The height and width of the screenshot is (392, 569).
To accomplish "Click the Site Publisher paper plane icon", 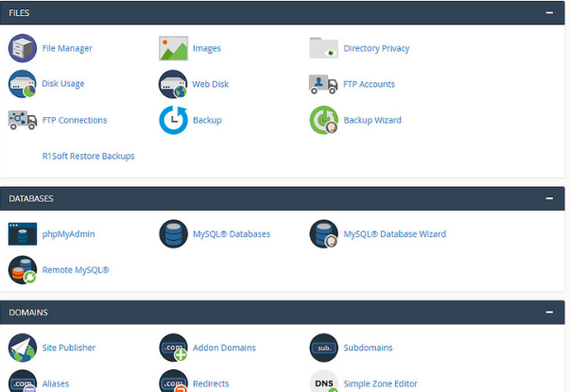I will coord(23,348).
